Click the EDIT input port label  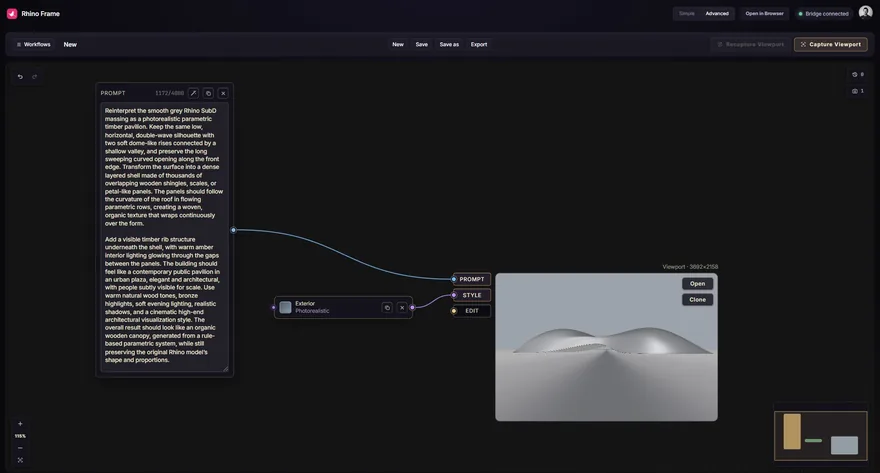471,311
